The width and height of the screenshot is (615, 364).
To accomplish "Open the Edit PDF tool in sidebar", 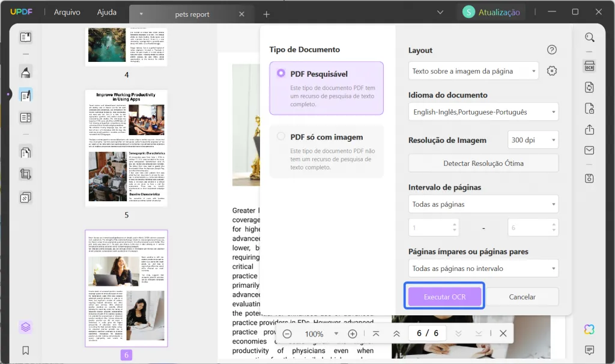I will click(x=25, y=96).
